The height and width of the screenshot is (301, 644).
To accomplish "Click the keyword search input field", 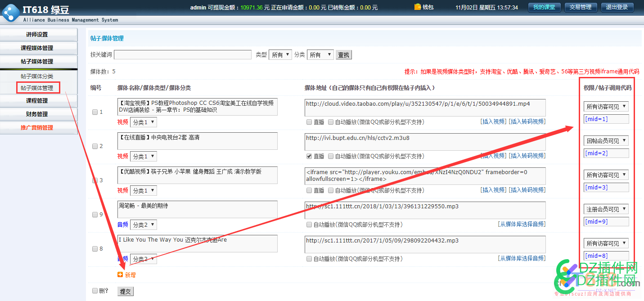I will (182, 54).
